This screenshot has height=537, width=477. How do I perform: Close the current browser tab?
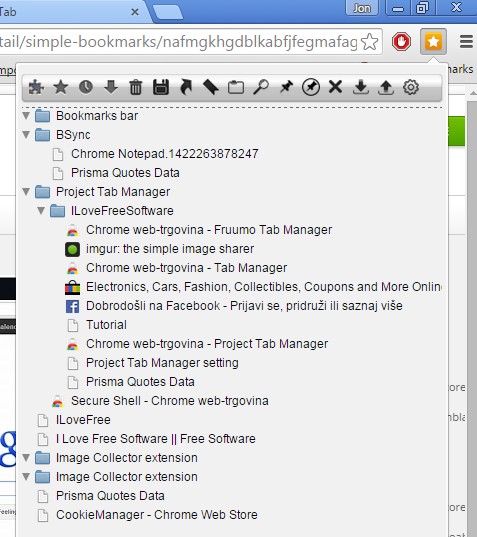[x=135, y=12]
